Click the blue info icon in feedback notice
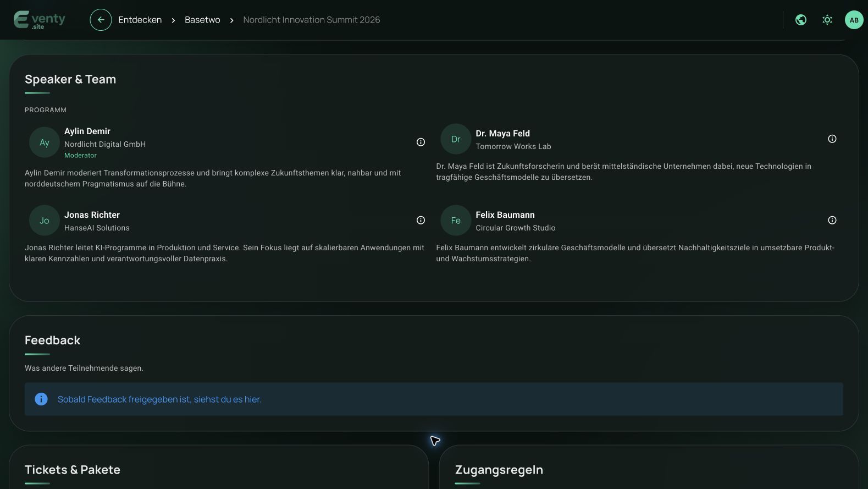This screenshot has width=868, height=489. point(41,399)
